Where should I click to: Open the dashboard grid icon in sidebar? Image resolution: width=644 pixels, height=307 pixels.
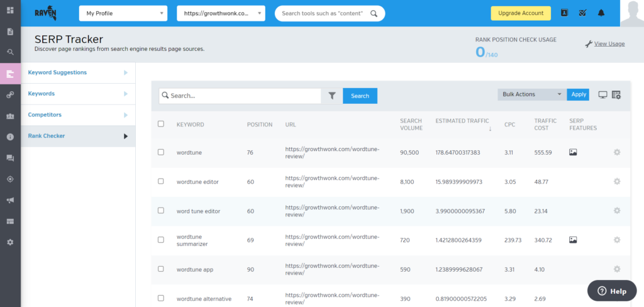tap(10, 10)
